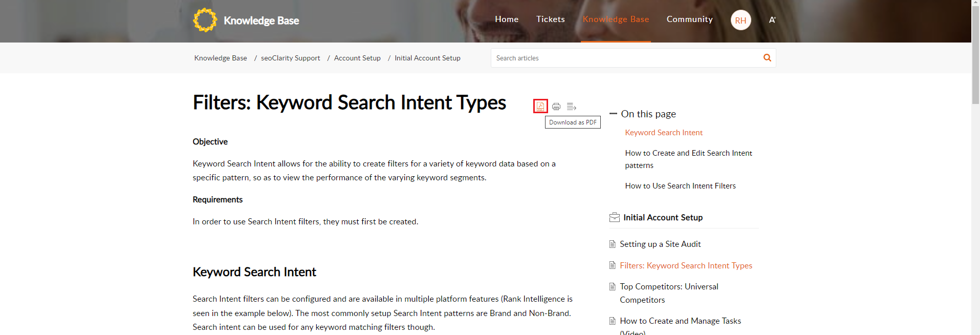Click the Knowledge Base sun logo

pyautogui.click(x=205, y=20)
